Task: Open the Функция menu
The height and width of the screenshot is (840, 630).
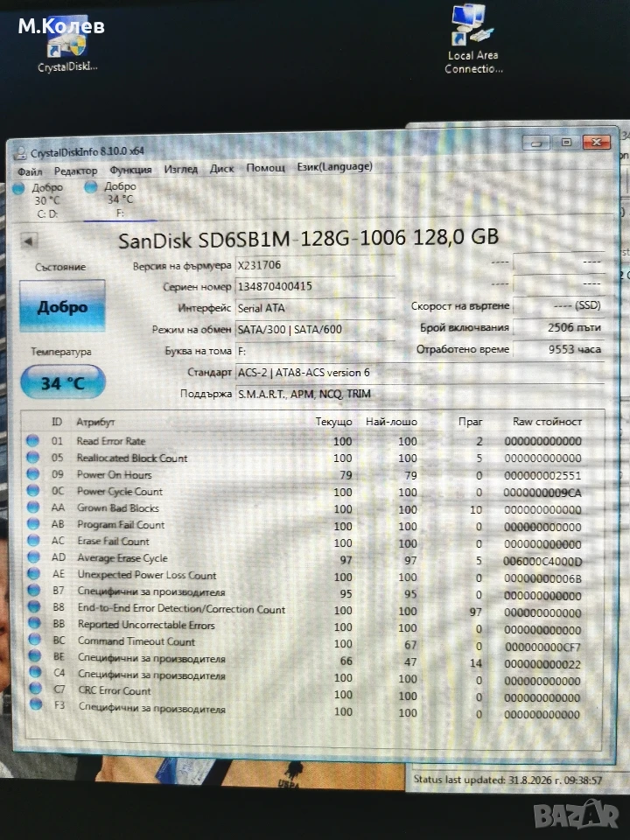Action: [x=130, y=170]
